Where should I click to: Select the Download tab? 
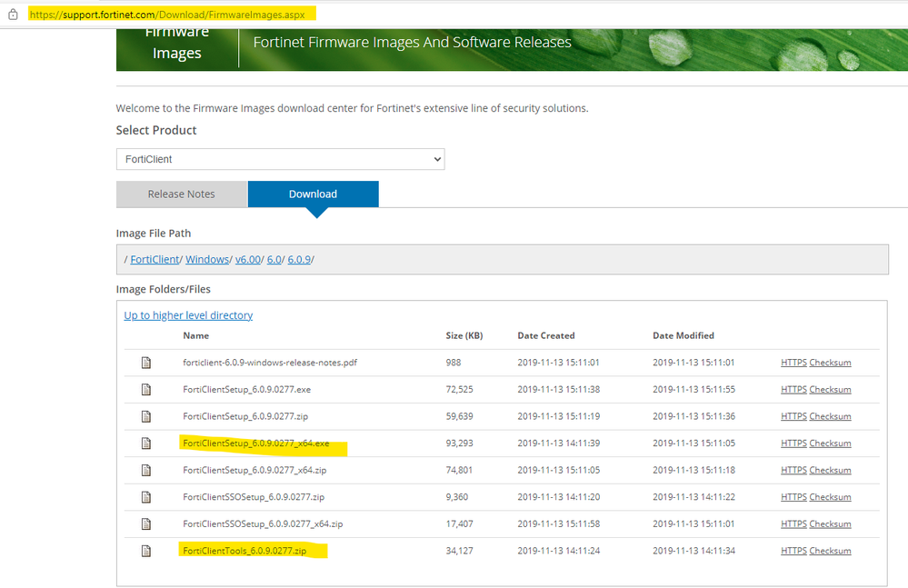click(x=314, y=194)
